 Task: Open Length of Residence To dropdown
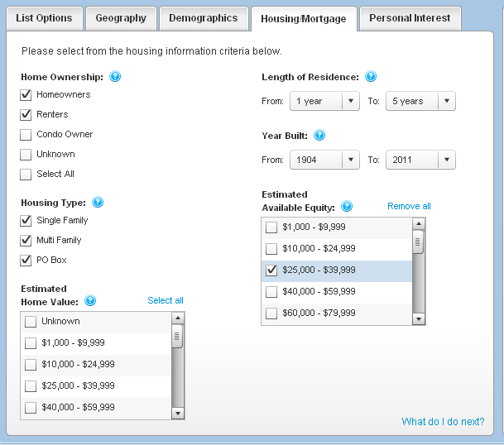point(420,102)
